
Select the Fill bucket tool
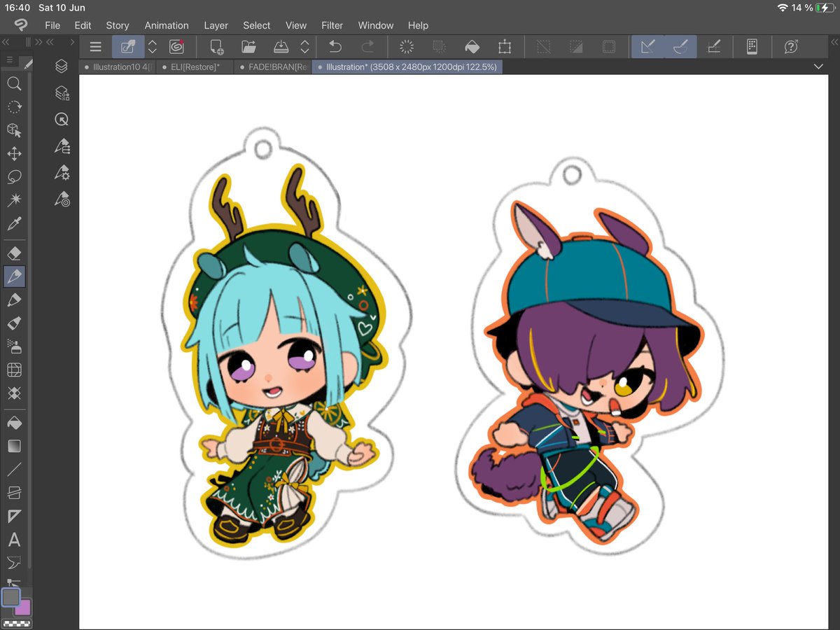click(14, 423)
